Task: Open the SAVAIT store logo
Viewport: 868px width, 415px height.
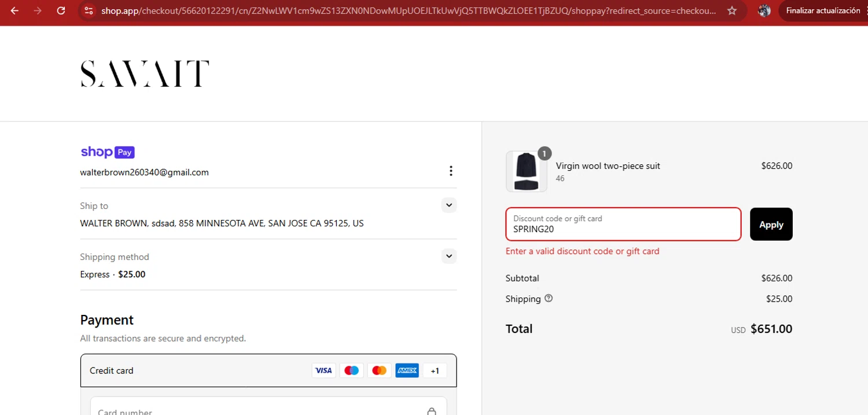Action: (145, 74)
